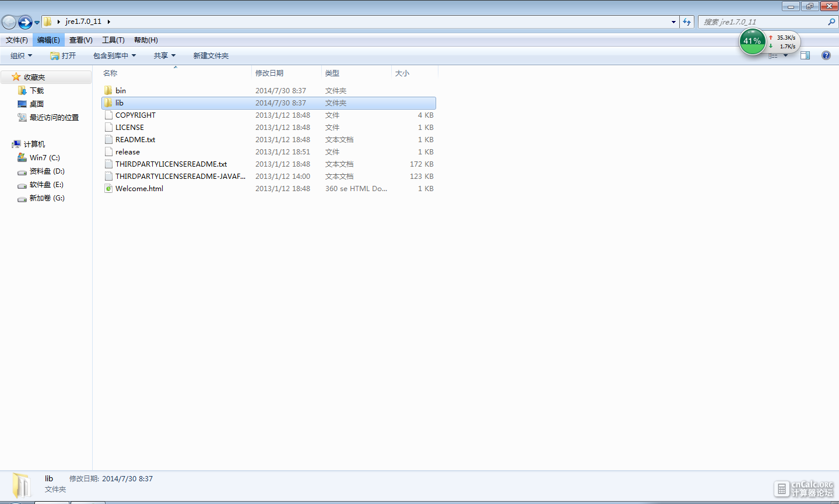Click the LICENSE file icon

pyautogui.click(x=108, y=128)
